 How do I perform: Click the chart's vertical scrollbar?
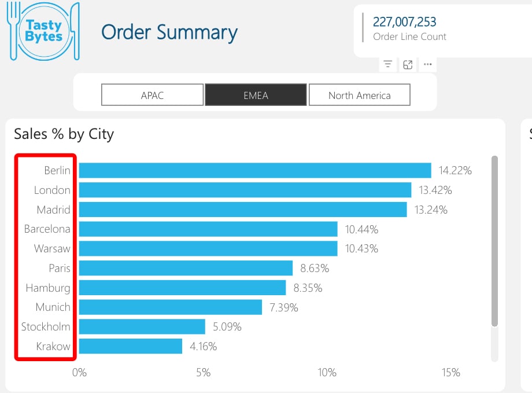(494, 240)
